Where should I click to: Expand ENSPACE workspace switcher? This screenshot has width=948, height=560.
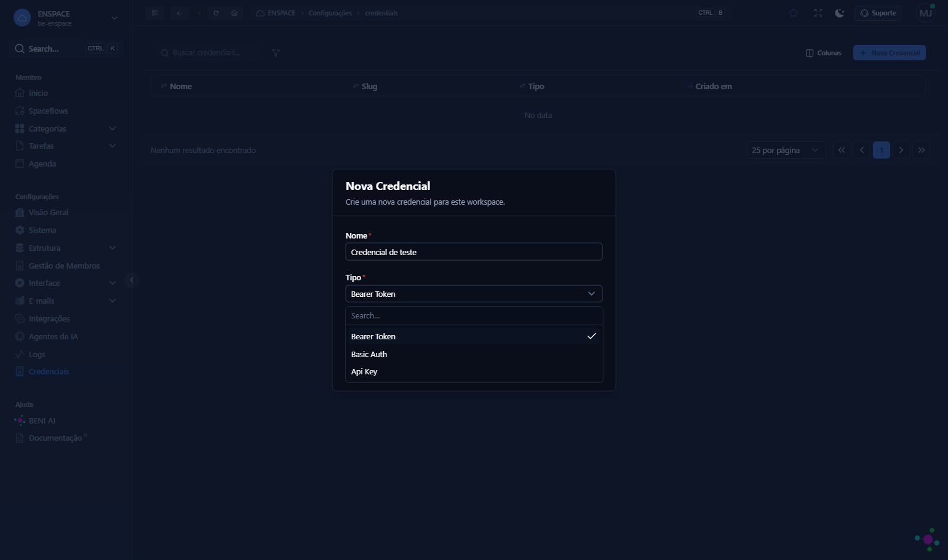(66, 18)
